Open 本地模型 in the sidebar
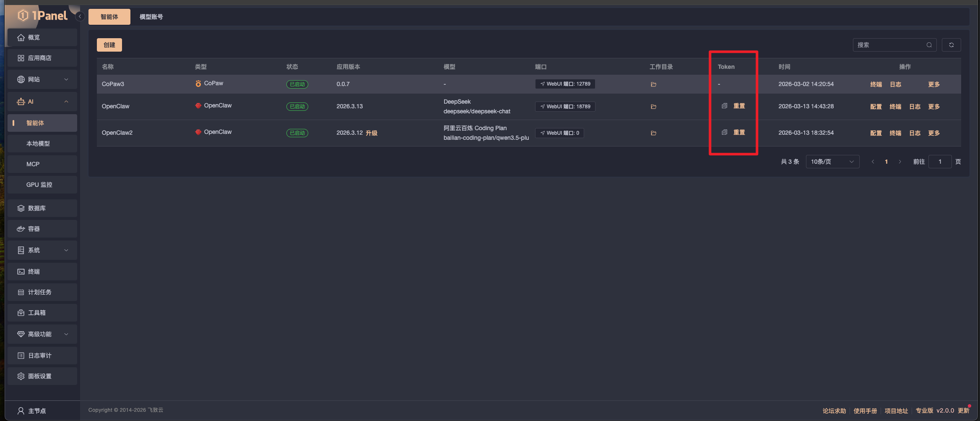The image size is (980, 421). 38,144
